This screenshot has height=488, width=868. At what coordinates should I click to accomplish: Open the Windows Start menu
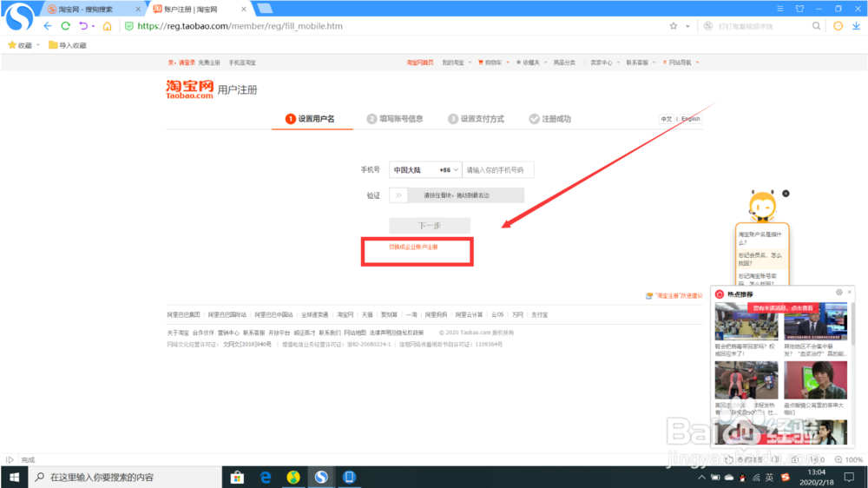[x=15, y=477]
